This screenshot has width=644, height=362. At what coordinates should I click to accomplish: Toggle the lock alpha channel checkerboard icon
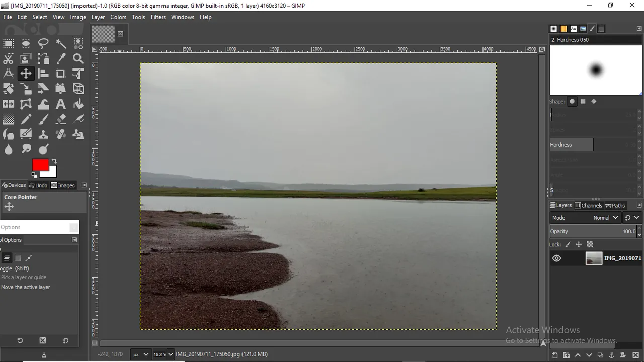pos(590,245)
